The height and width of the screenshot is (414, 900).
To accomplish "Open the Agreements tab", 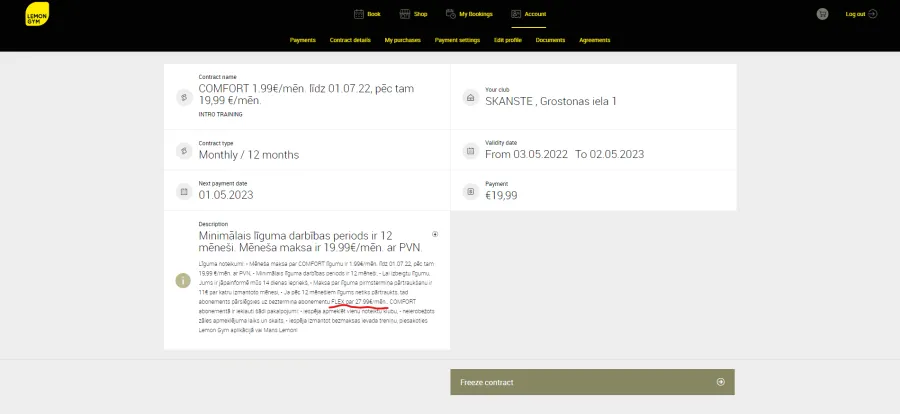I will tap(595, 40).
